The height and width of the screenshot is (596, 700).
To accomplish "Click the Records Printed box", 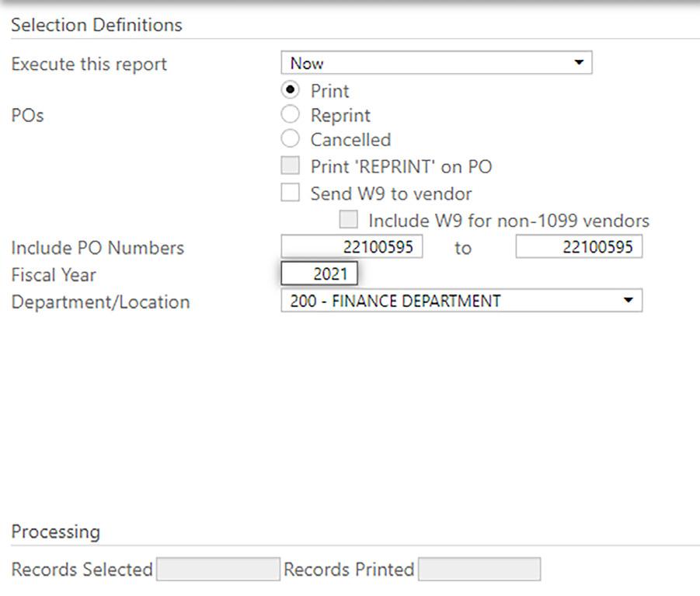I will [x=479, y=569].
